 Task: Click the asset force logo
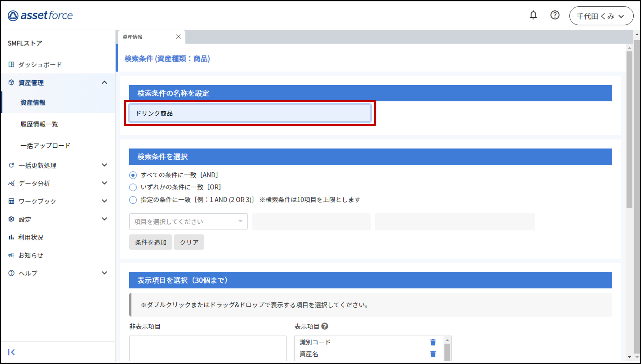40,15
